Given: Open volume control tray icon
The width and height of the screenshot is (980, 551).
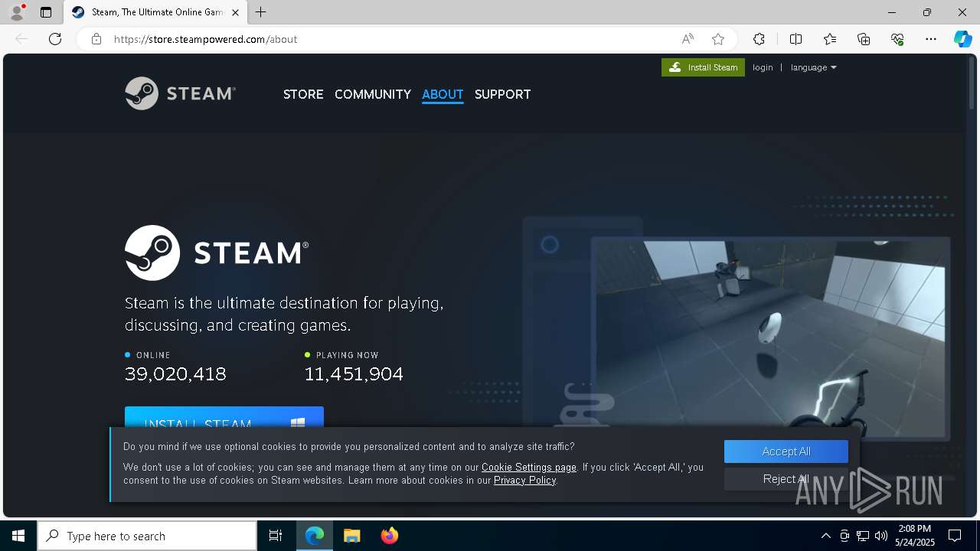Looking at the screenshot, I should pos(881,536).
